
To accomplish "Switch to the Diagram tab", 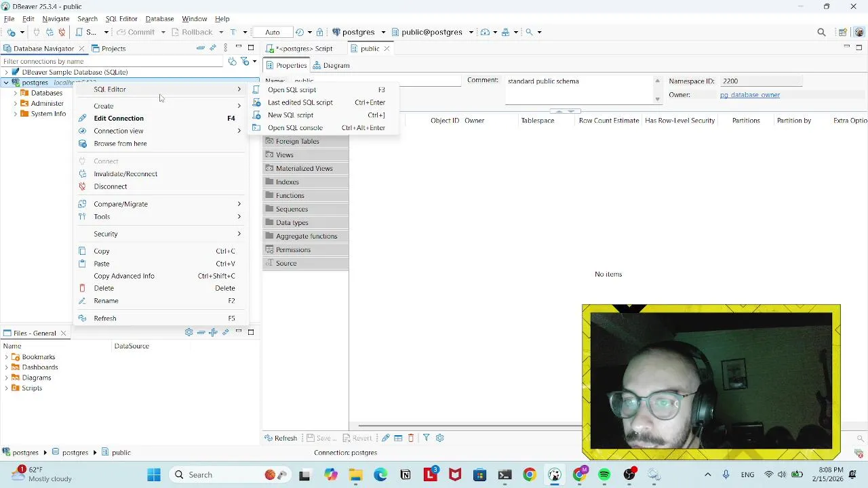I will point(331,66).
